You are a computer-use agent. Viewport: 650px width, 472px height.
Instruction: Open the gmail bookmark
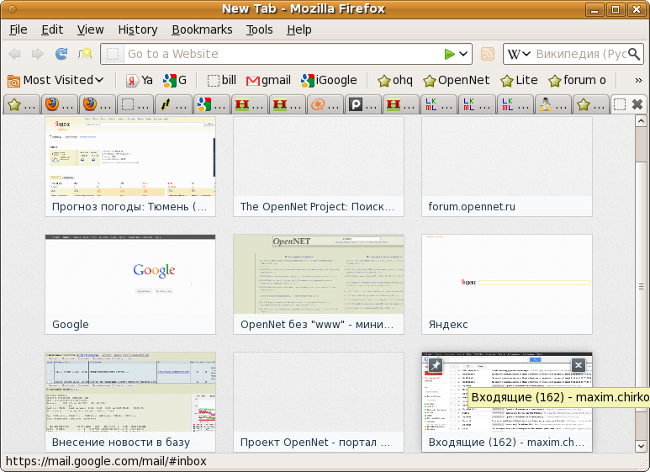pos(266,80)
